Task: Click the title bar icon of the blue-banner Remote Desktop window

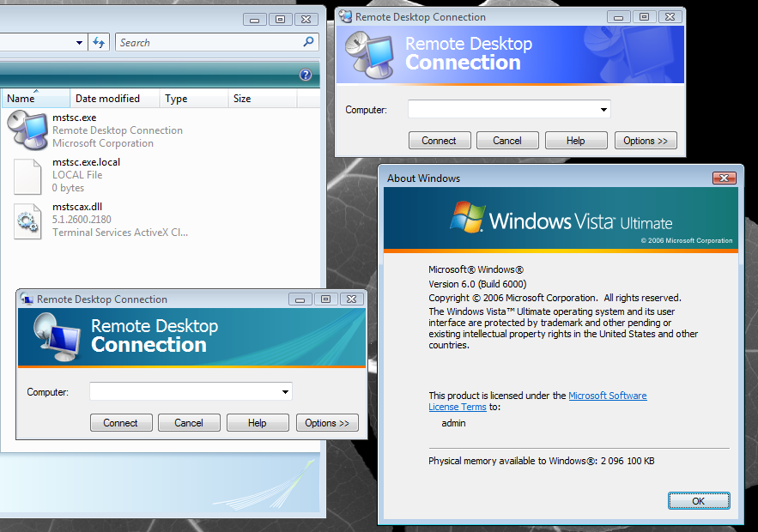Action: (x=346, y=16)
